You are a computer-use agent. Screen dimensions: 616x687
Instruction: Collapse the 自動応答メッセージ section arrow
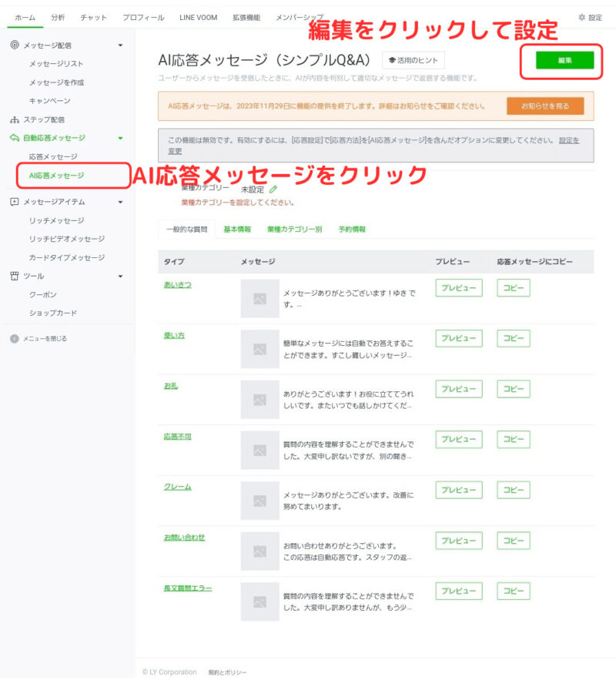pyautogui.click(x=120, y=138)
